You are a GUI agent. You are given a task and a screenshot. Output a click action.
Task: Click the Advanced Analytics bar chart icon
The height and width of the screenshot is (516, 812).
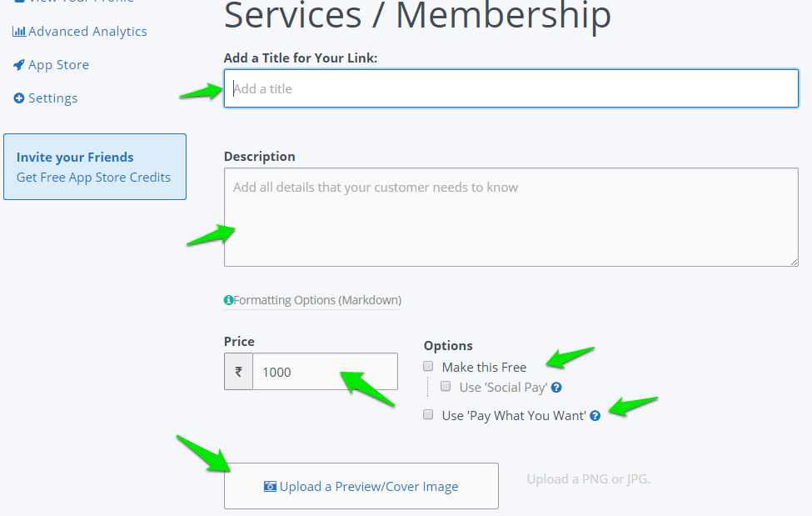(x=18, y=32)
